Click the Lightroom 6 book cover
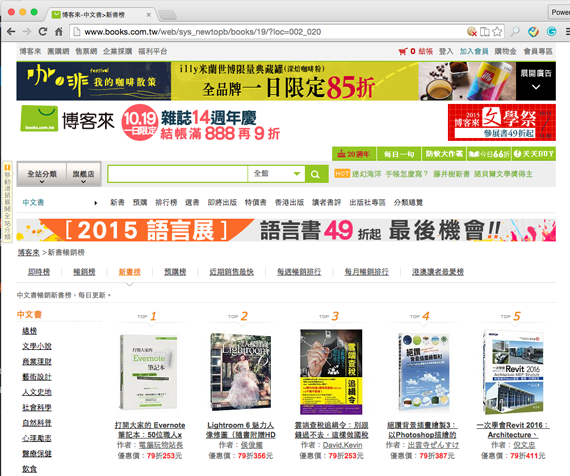Viewport: 570px width, 476px height. click(x=240, y=372)
